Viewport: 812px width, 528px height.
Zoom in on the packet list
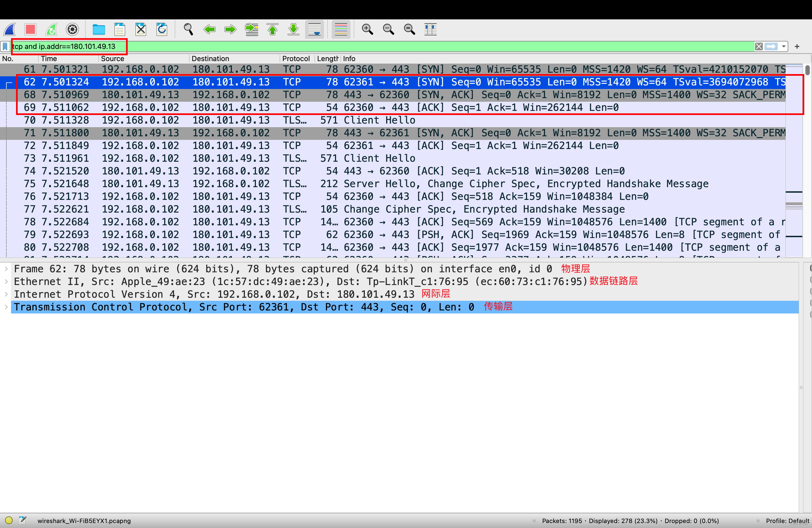368,29
